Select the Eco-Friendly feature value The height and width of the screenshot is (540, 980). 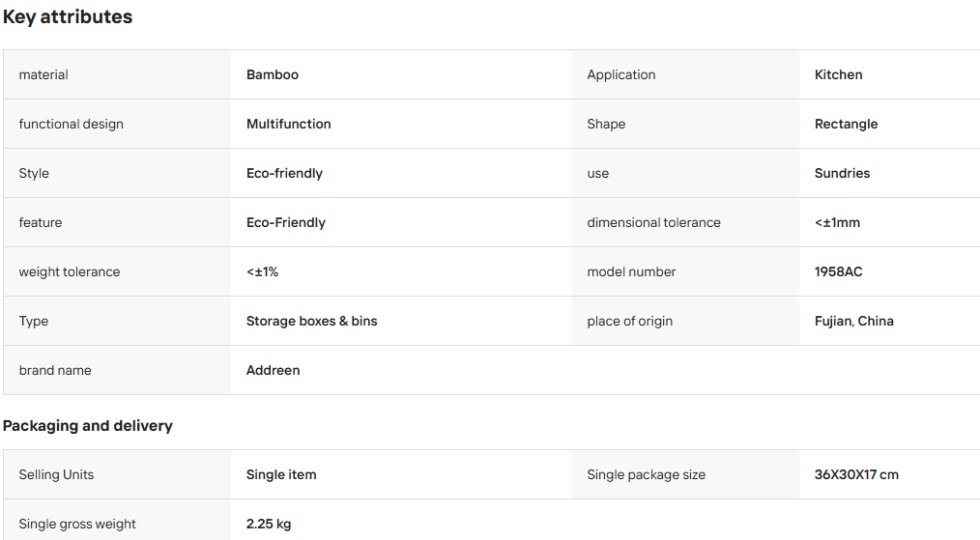point(286,222)
